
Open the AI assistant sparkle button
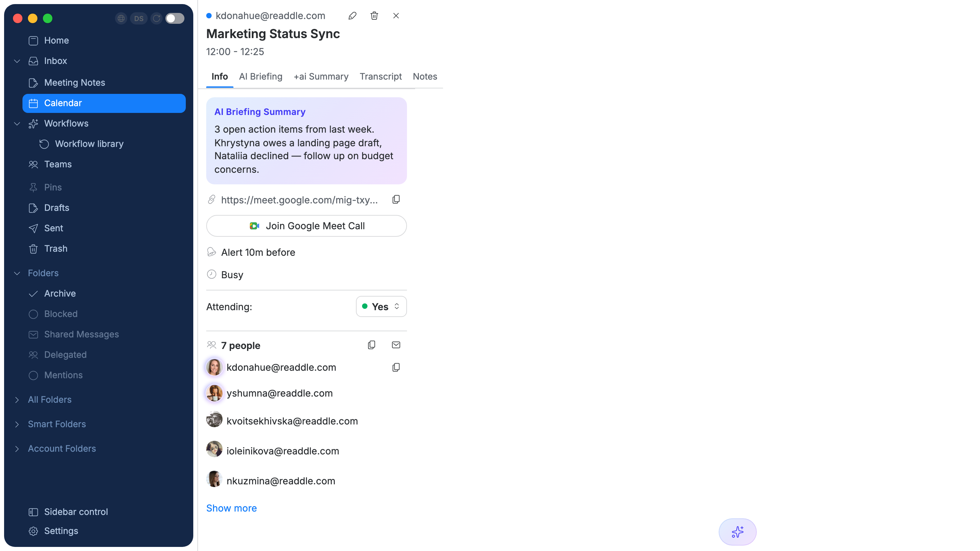click(x=737, y=532)
